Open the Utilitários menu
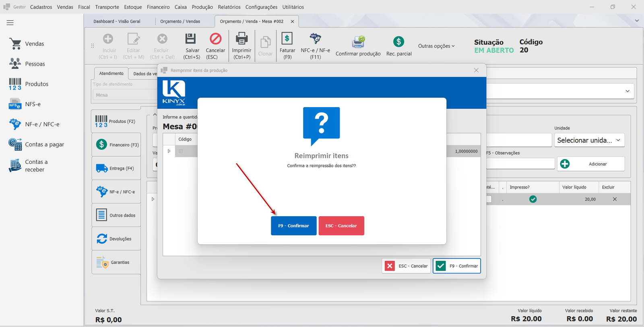The height and width of the screenshot is (327, 644). [293, 7]
